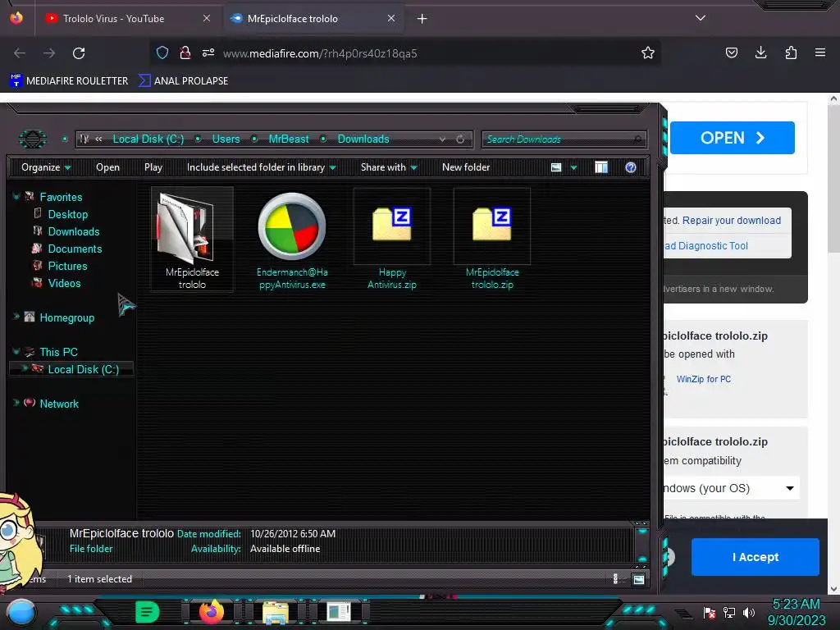Click the blue OPEN ad button
The image size is (840, 630).
tap(732, 138)
